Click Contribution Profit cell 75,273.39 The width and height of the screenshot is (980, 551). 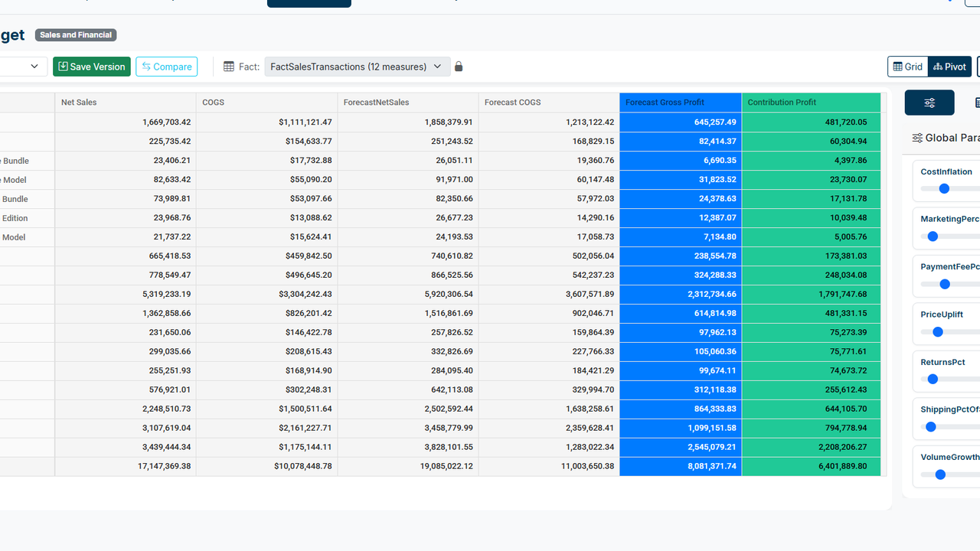tap(812, 333)
